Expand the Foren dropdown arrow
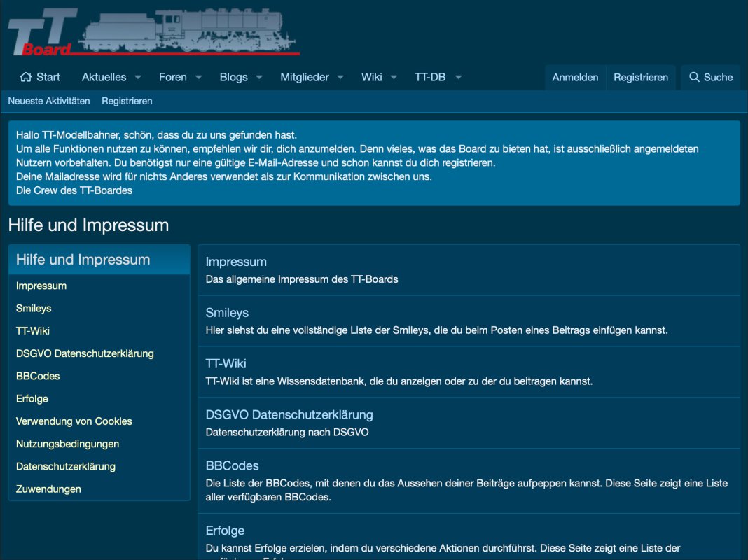The width and height of the screenshot is (748, 560). click(198, 77)
